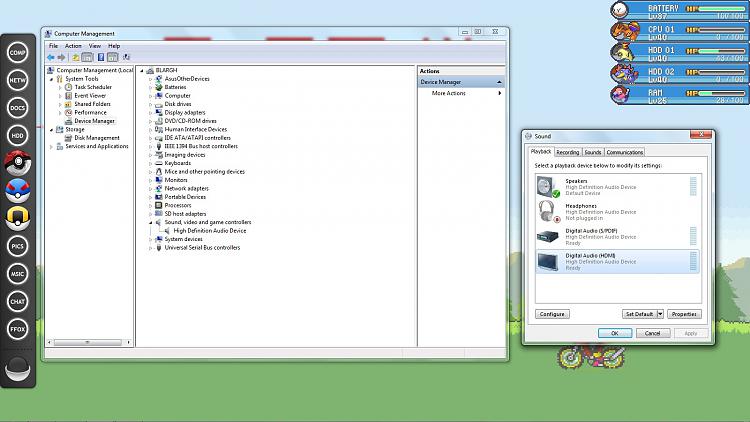
Task: Collapse the Storage tree node
Action: pyautogui.click(x=52, y=130)
